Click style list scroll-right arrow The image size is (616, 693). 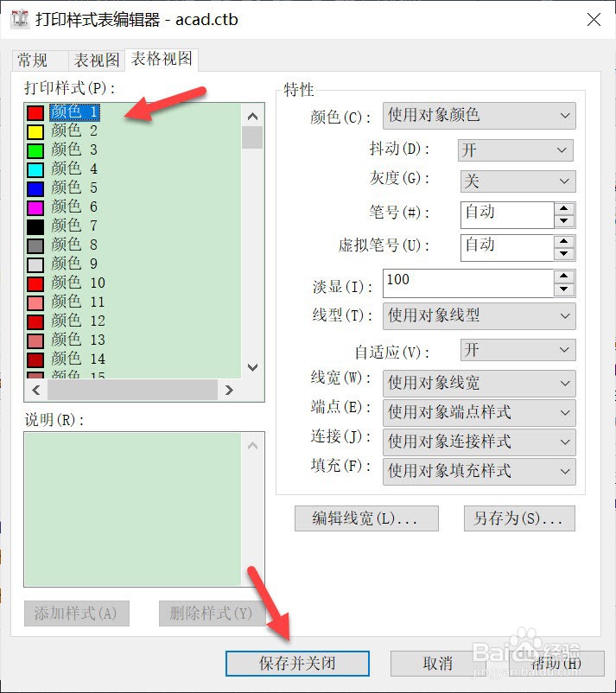point(229,390)
